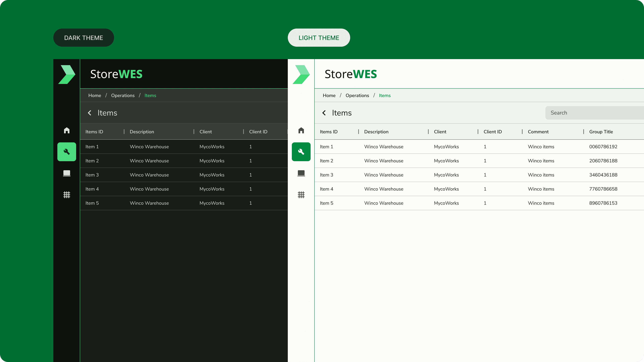Go back using light theme Items chevron
The height and width of the screenshot is (362, 644).
coord(324,113)
